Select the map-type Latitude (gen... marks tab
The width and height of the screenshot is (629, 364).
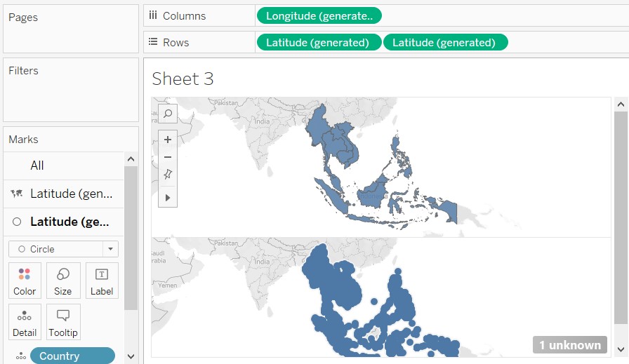pyautogui.click(x=64, y=194)
